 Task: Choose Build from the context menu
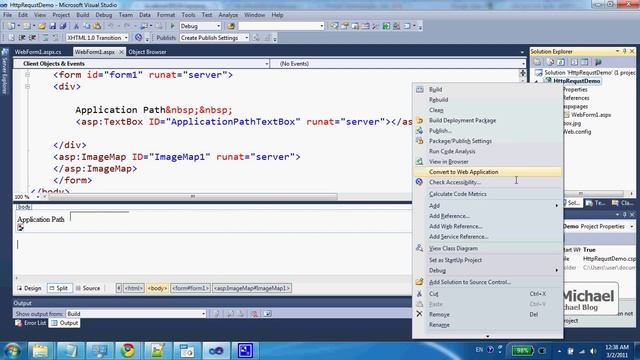(487, 89)
